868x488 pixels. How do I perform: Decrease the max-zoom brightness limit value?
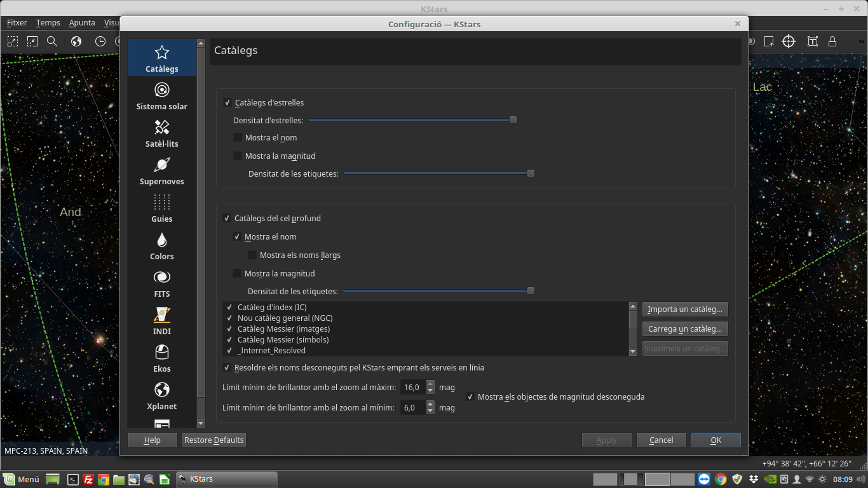pyautogui.click(x=430, y=391)
